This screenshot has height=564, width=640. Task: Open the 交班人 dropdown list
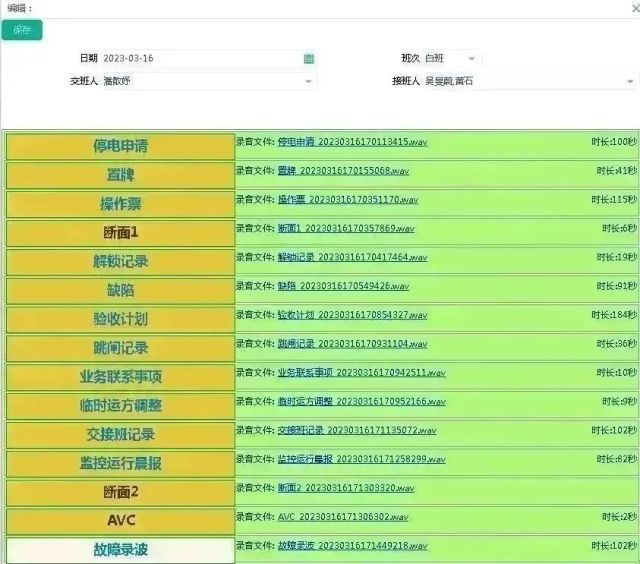pos(308,81)
